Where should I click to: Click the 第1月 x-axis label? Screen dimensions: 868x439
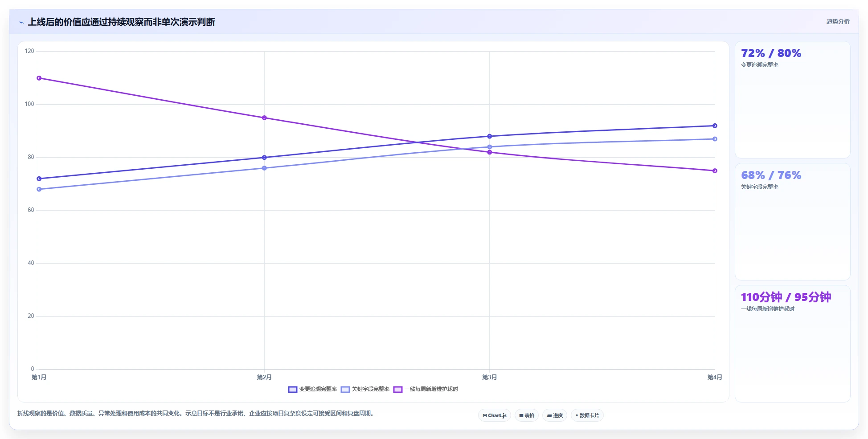tap(39, 378)
